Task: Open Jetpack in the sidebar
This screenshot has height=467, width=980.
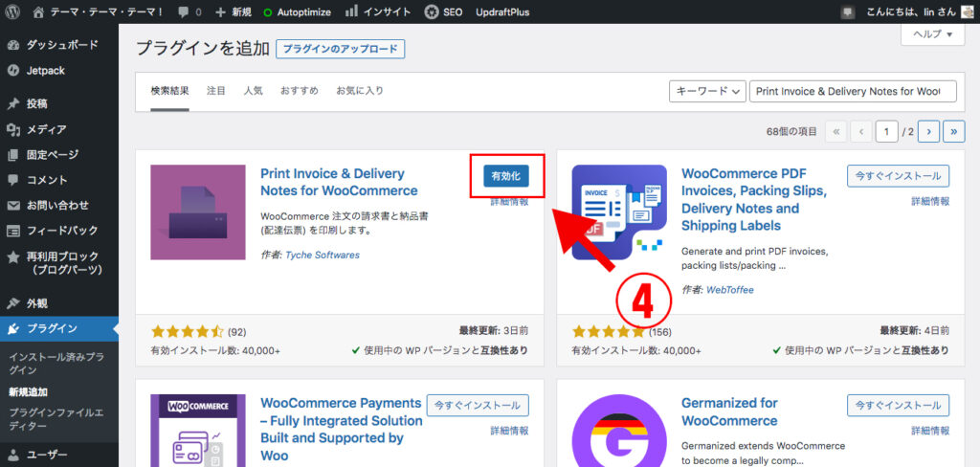Action: click(59, 71)
